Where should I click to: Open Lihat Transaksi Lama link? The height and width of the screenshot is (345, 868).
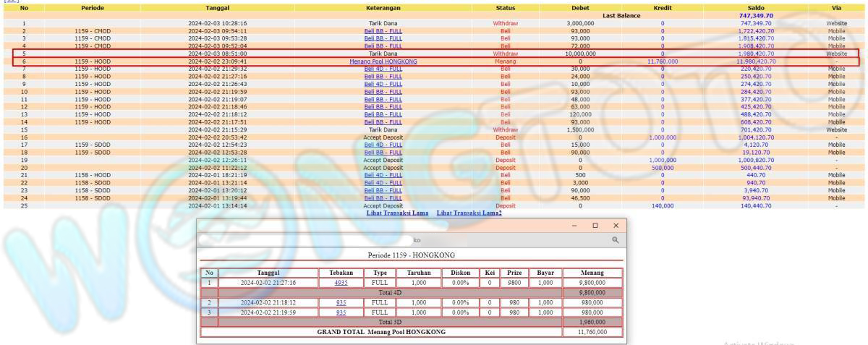point(397,213)
